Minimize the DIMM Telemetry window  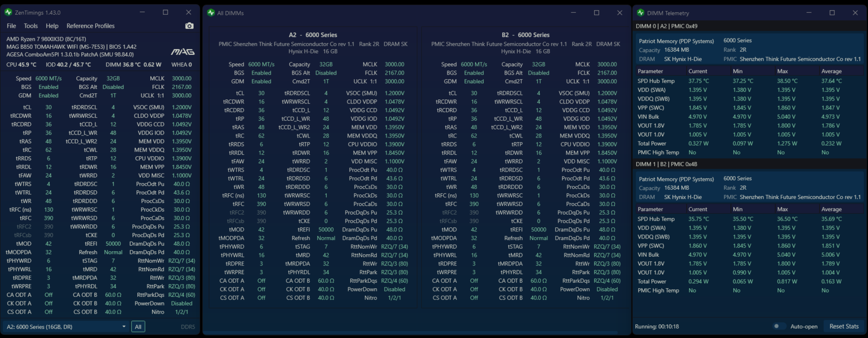pos(809,13)
